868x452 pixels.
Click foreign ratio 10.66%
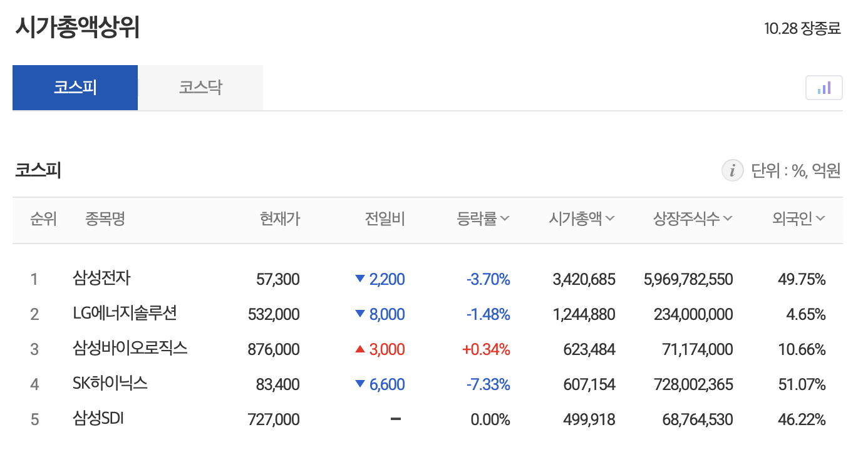point(802,349)
